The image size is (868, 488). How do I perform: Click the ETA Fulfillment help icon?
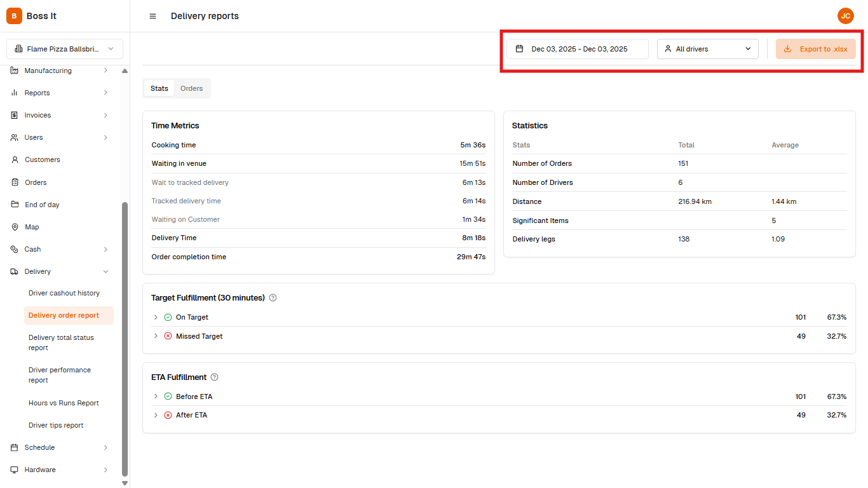(214, 377)
